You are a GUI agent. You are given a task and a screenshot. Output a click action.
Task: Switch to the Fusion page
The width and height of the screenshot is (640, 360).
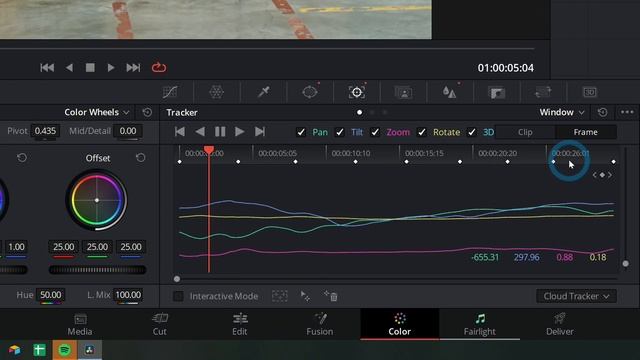click(x=320, y=324)
